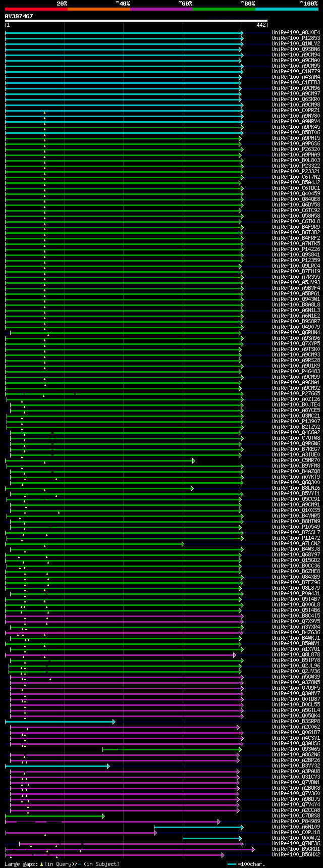Select the AV397467 query name
The image size is (323, 868).
click(x=19, y=16)
